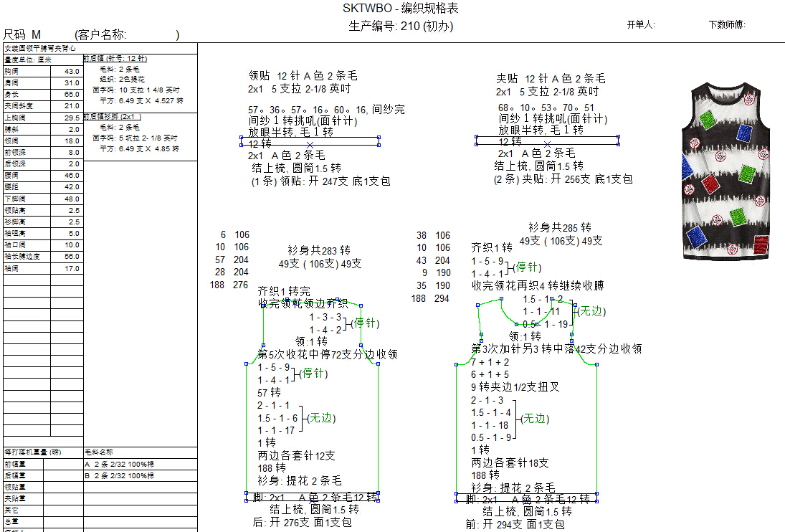Click '面字码: 5 坑拉 2- 1/8 英吋'
Viewport: 785px width, 532px height.
135,138
